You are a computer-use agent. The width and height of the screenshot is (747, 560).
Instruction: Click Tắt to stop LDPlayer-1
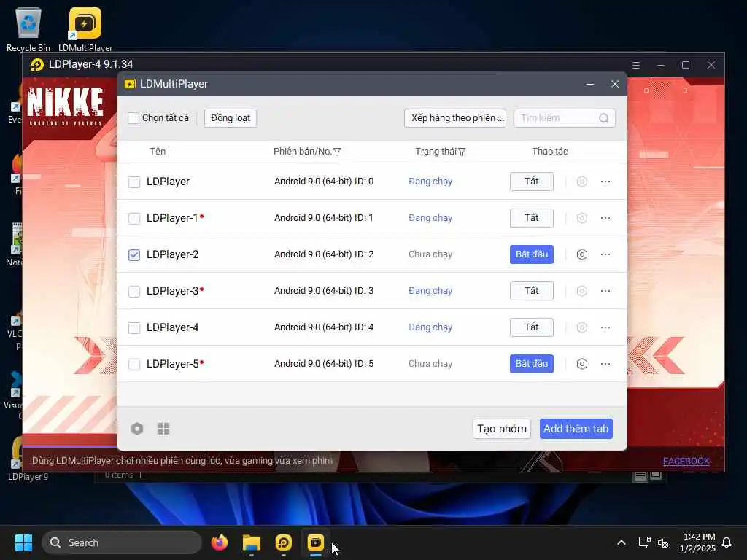(532, 218)
